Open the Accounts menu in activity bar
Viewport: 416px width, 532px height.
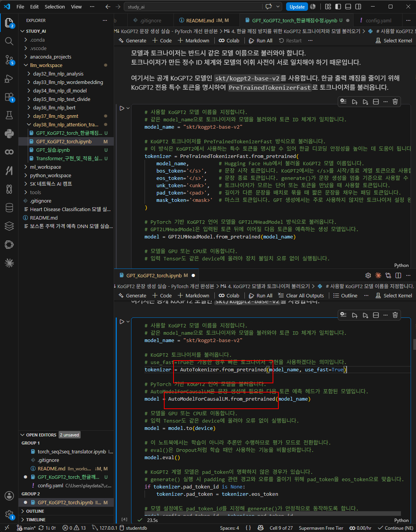[9, 496]
